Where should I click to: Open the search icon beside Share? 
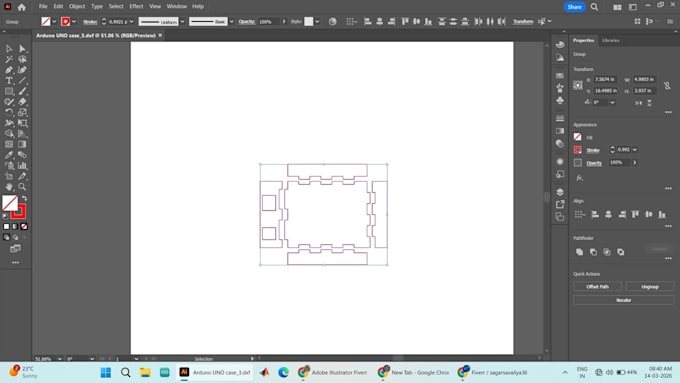[595, 7]
